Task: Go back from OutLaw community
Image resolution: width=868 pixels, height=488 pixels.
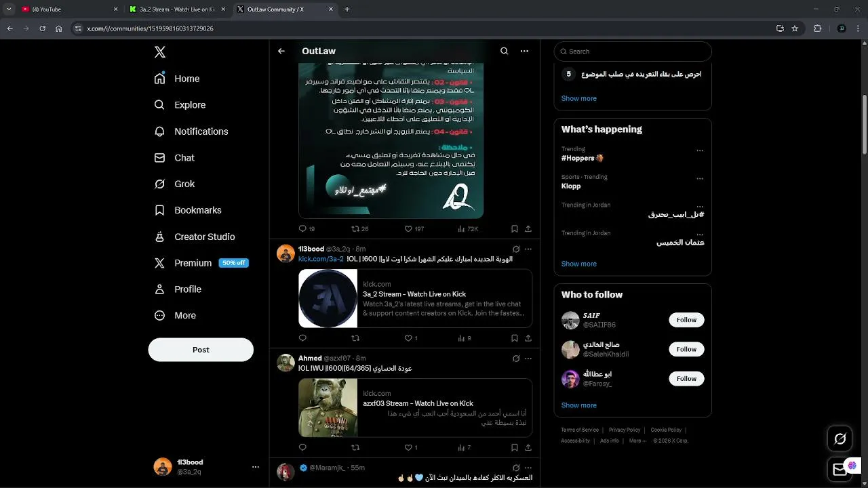Action: click(x=281, y=51)
